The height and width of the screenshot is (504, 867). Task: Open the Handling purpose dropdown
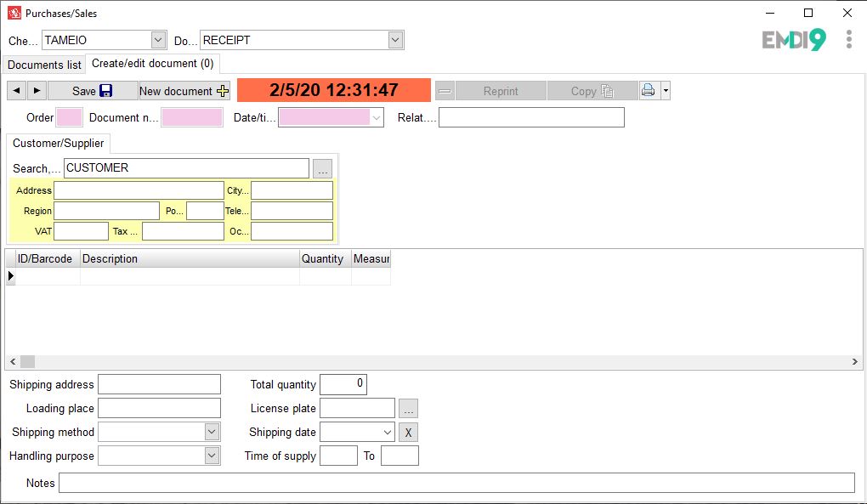[x=212, y=456]
